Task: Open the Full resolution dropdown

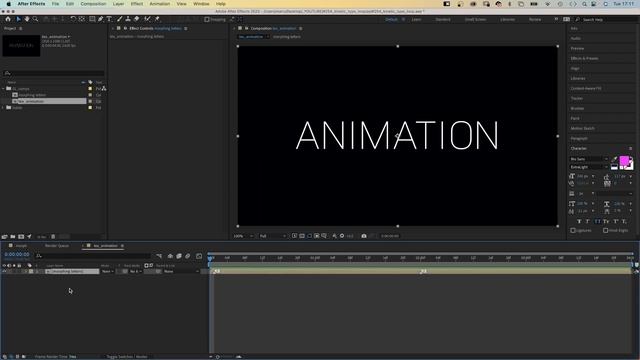Action: tap(273, 236)
